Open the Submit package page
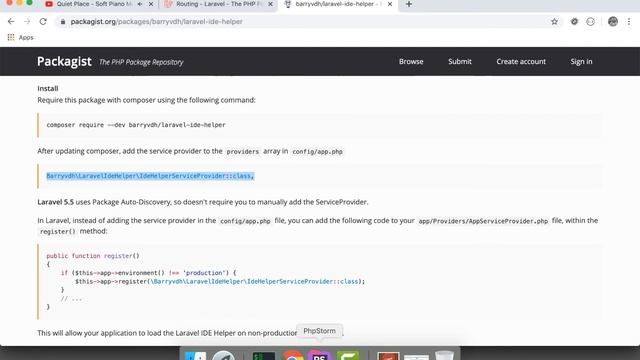 tap(460, 62)
